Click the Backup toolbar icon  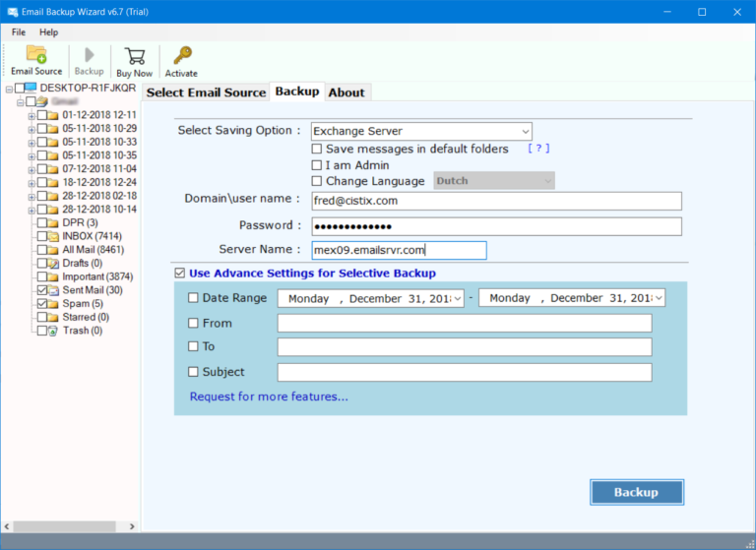click(89, 55)
